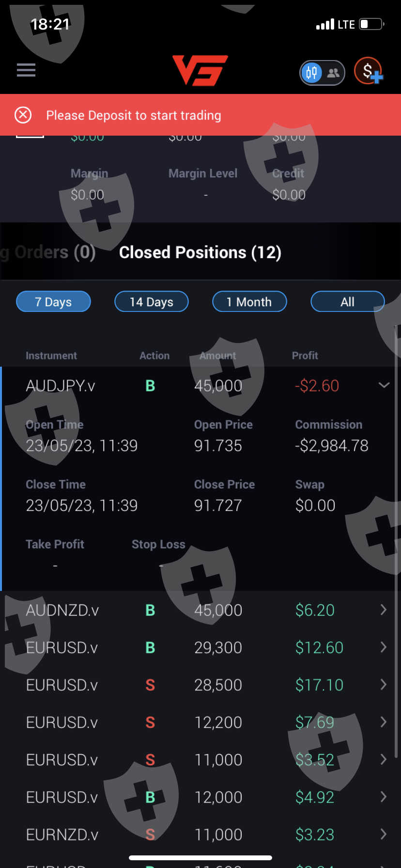Open the Closed Positions tab
The width and height of the screenshot is (401, 868).
click(200, 252)
